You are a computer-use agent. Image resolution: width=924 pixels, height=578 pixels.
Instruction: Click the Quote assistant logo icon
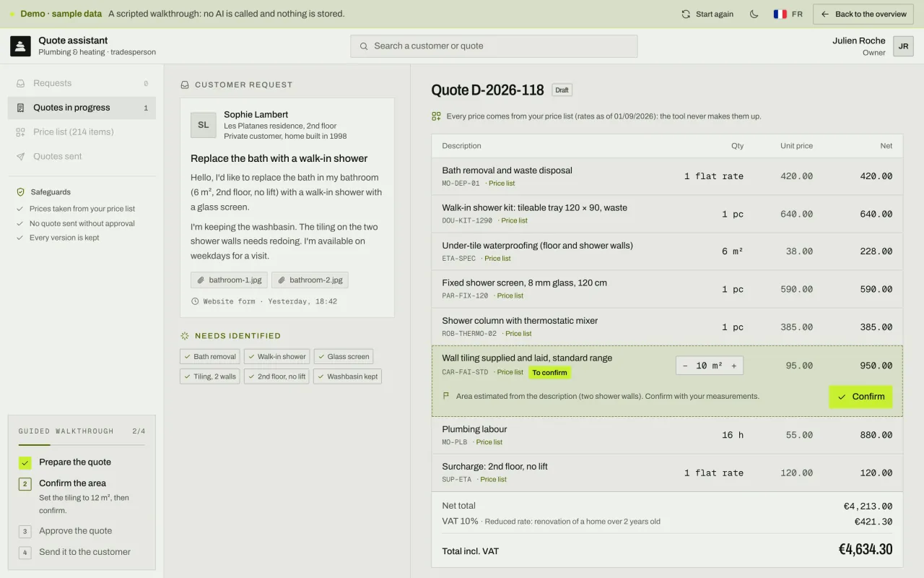point(20,46)
